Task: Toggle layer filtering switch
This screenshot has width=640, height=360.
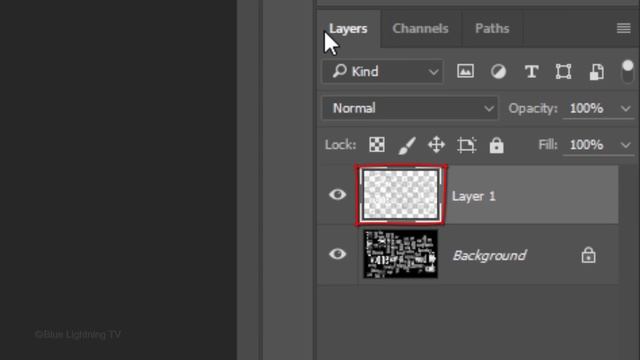Action: tap(627, 71)
